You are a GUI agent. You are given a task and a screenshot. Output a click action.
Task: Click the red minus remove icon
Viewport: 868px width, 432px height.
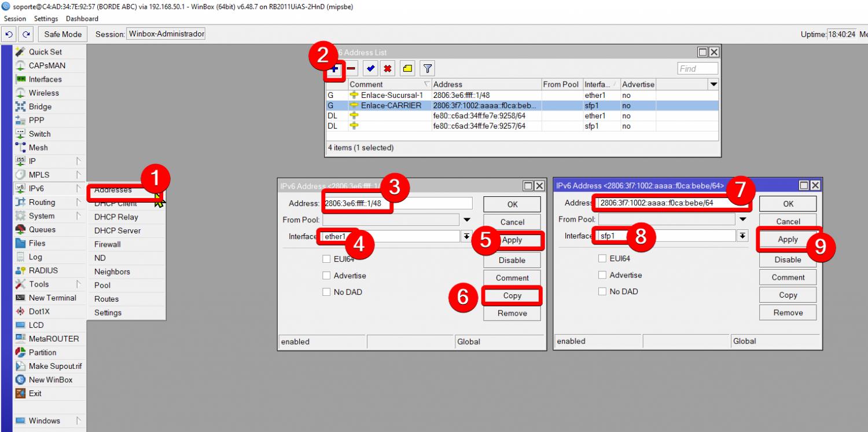pyautogui.click(x=352, y=69)
